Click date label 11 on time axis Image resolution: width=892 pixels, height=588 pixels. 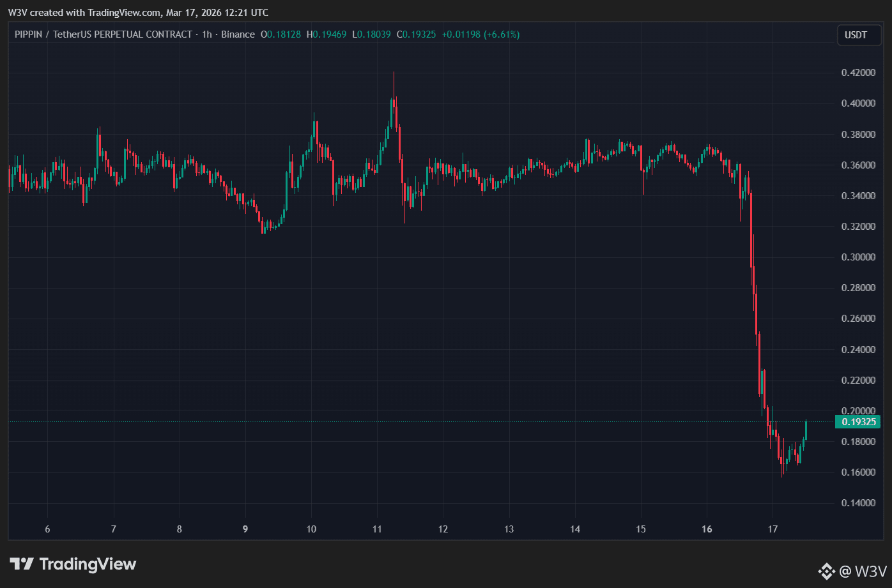coord(377,529)
